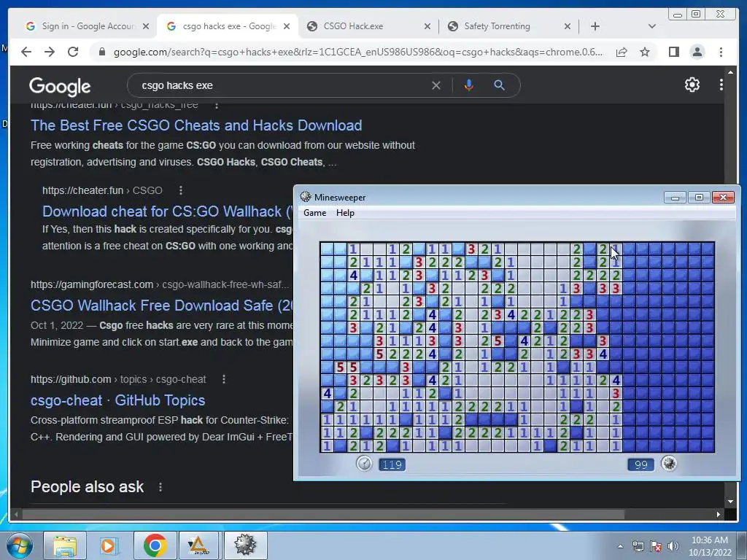This screenshot has height=560, width=747.
Task: Open Windows Start menu
Action: pos(19,545)
